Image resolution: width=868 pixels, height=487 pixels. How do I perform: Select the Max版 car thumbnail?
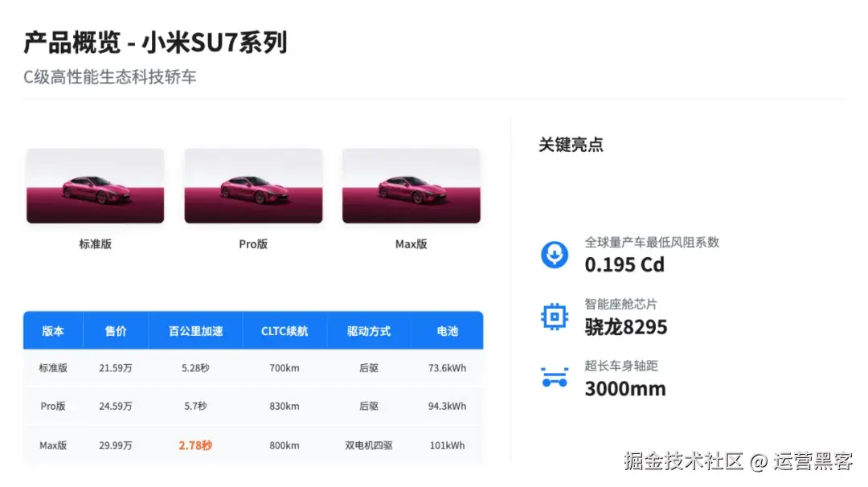(x=411, y=186)
